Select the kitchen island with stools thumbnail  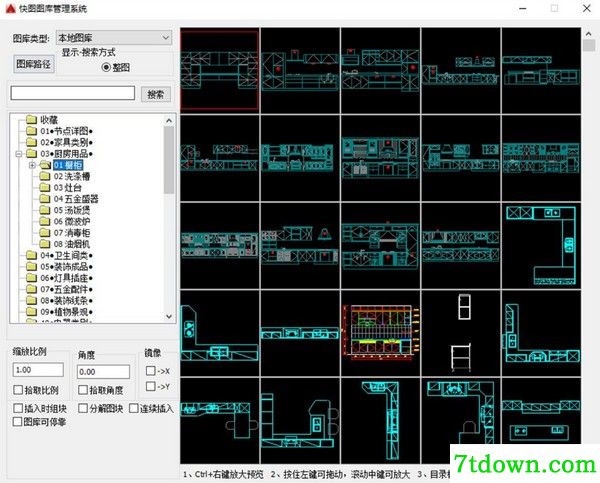coord(300,420)
